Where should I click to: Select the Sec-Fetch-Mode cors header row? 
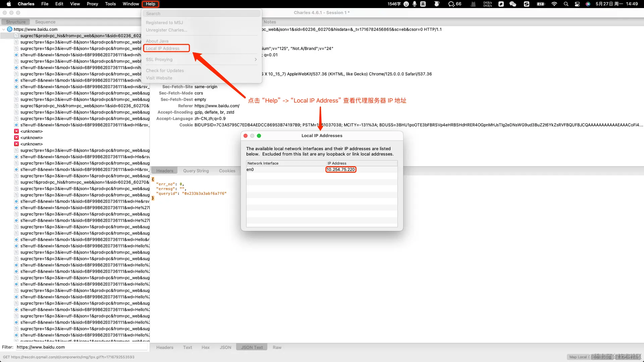(x=181, y=93)
